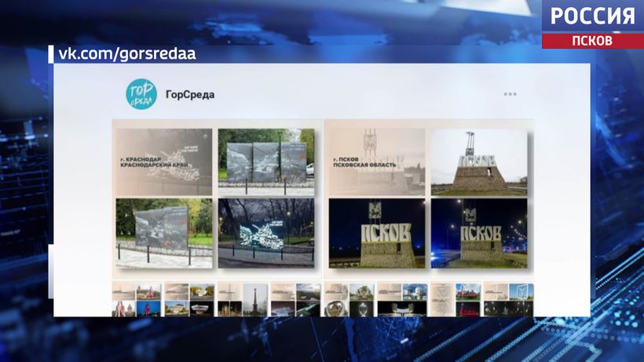644x362 pixels.
Task: Open the daytime Pskov entrance sign photo
Action: point(478,161)
